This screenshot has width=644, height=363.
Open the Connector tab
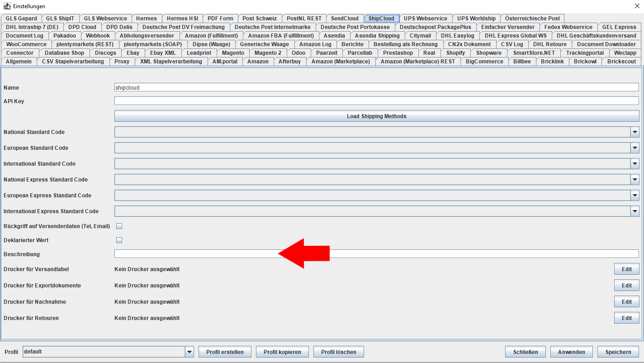click(x=20, y=53)
